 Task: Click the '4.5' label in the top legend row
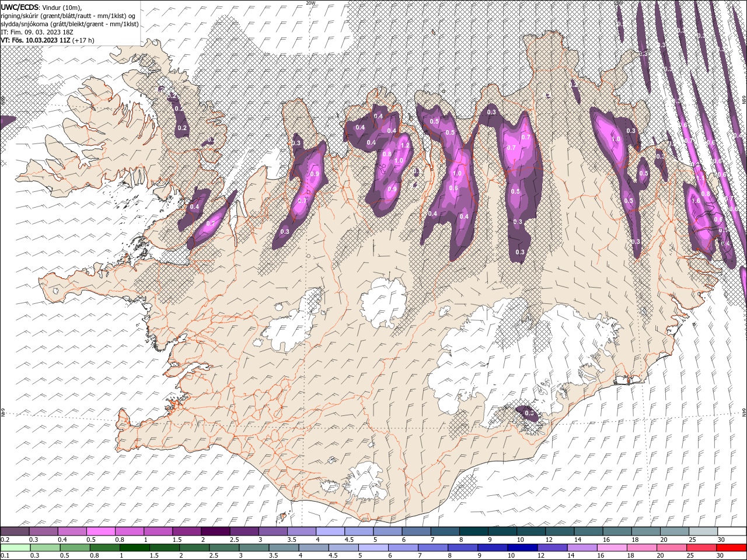click(349, 540)
